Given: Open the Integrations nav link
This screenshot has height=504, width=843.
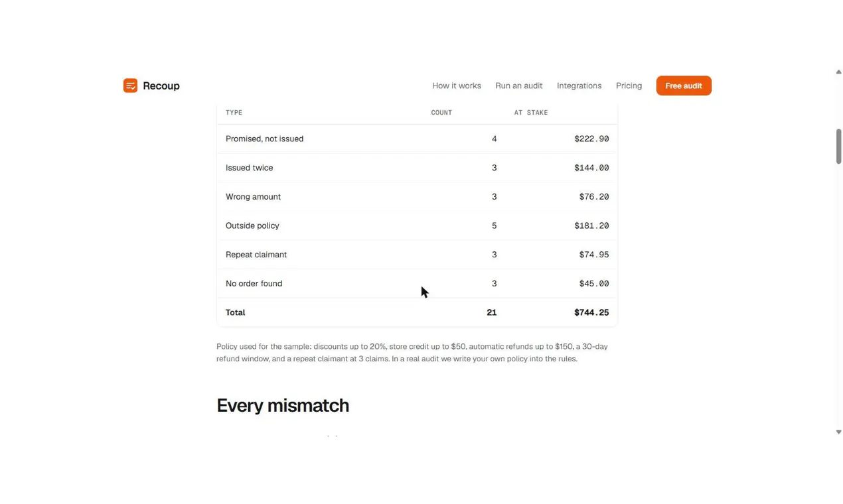Looking at the screenshot, I should coord(579,86).
